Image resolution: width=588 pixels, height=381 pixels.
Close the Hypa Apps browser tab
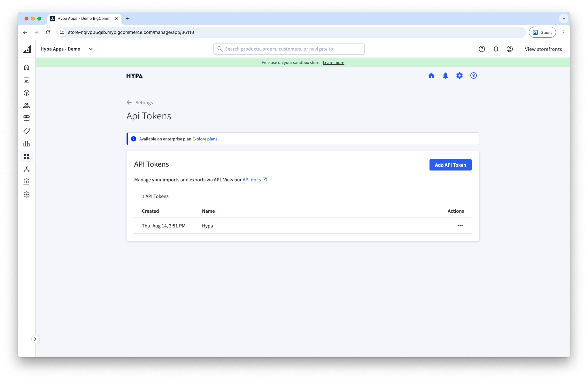(x=116, y=19)
